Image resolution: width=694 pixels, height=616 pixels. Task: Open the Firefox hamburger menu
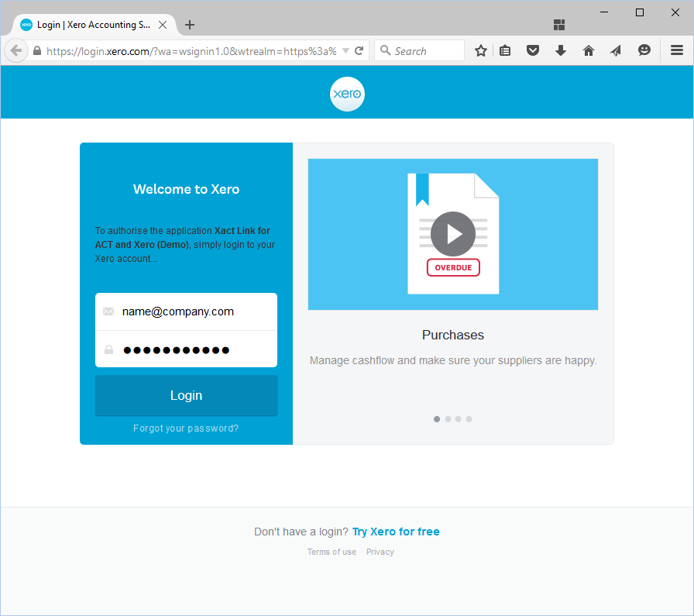click(676, 50)
